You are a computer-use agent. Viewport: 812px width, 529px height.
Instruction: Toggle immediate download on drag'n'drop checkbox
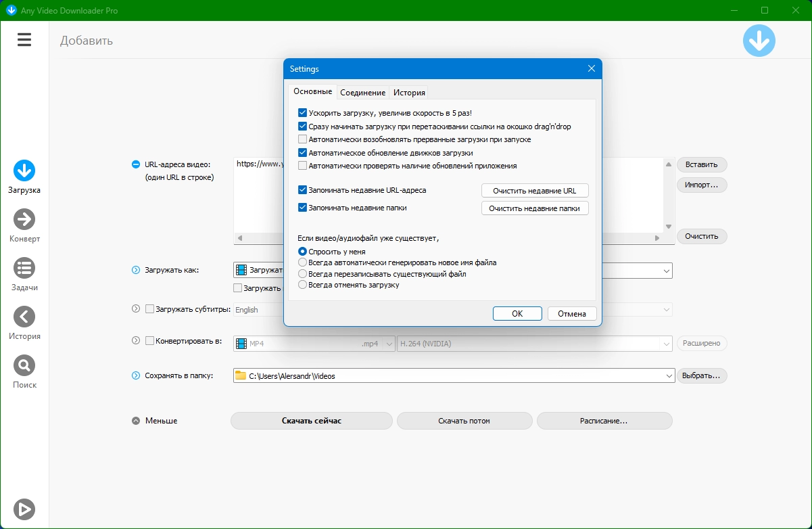coord(302,127)
